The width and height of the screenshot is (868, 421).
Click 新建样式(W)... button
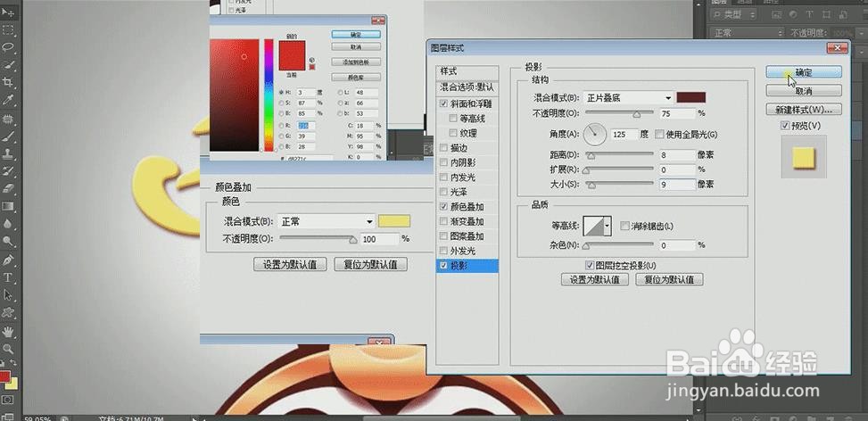tap(804, 109)
